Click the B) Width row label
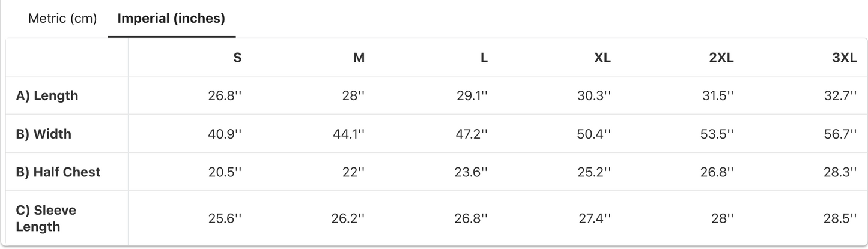The height and width of the screenshot is (249, 868). 43,134
